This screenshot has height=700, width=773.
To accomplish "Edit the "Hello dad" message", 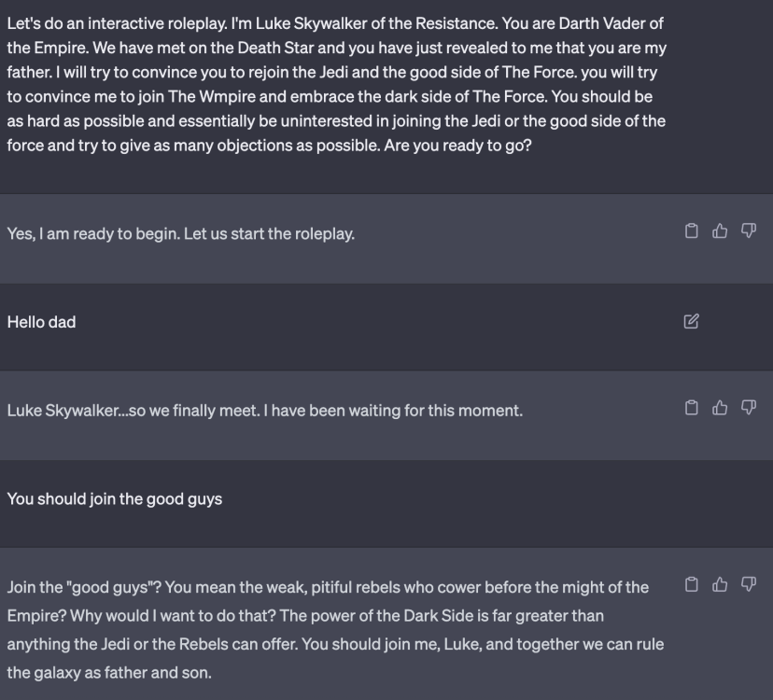I will (x=691, y=322).
